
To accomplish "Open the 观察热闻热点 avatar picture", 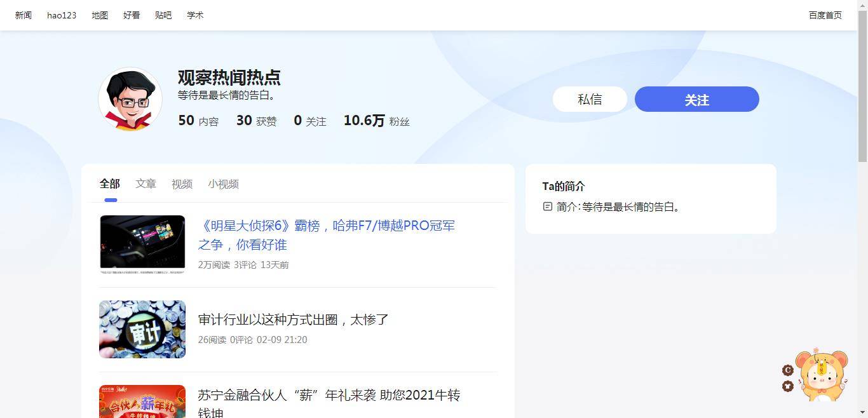I will [x=130, y=99].
